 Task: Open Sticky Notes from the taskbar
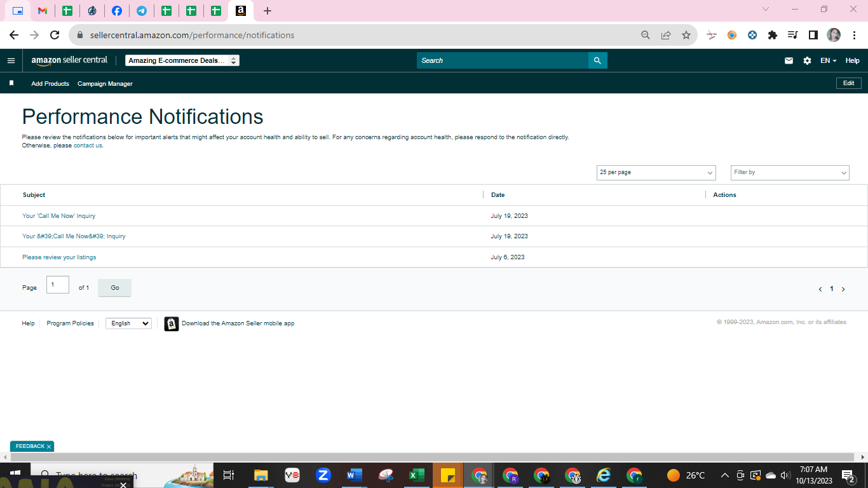point(448,475)
